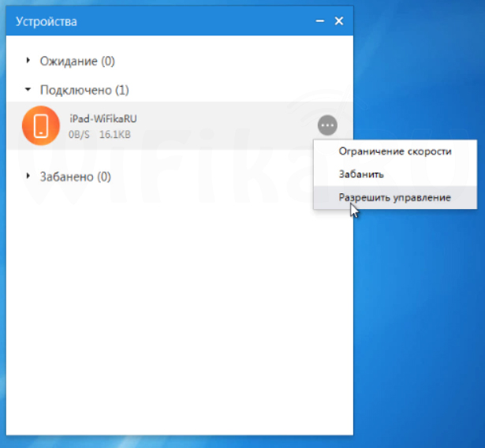
Task: Expand the Ожидание section arrow
Action: click(x=28, y=61)
